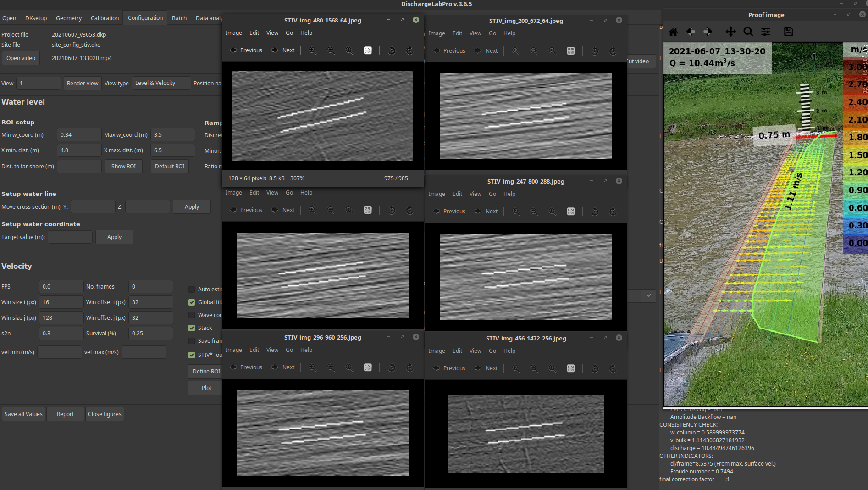Activate the Pan tool in Proof image
The width and height of the screenshot is (868, 490).
point(730,32)
